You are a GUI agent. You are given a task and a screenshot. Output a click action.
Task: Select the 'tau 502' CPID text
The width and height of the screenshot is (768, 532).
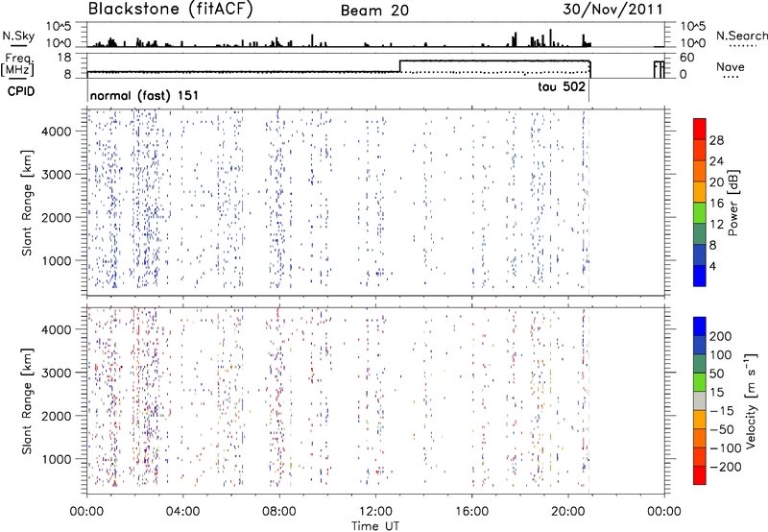click(562, 87)
